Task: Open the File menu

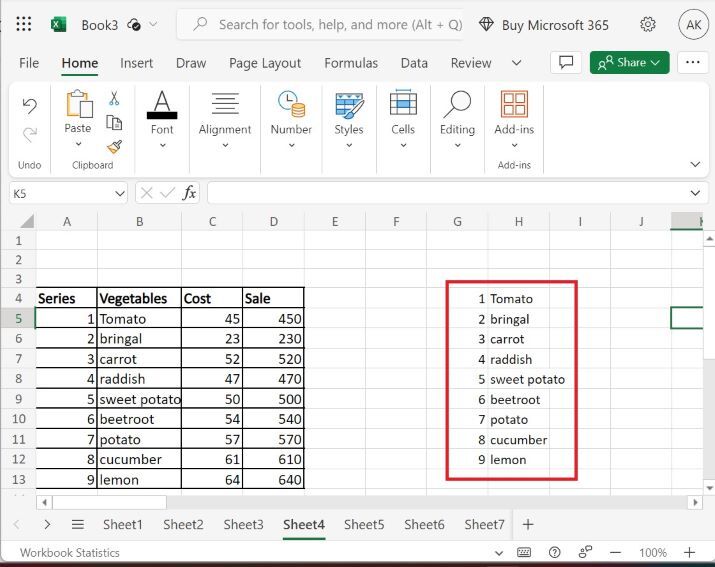Action: click(x=29, y=63)
